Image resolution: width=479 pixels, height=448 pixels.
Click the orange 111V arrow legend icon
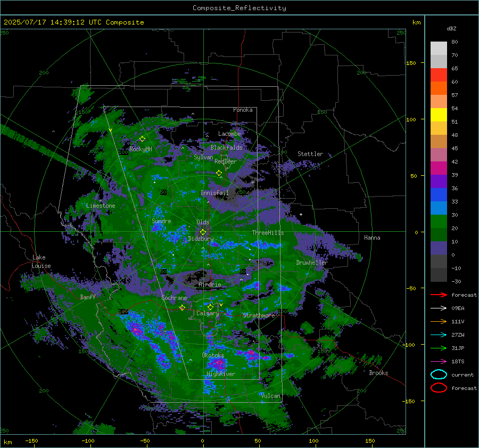(439, 321)
